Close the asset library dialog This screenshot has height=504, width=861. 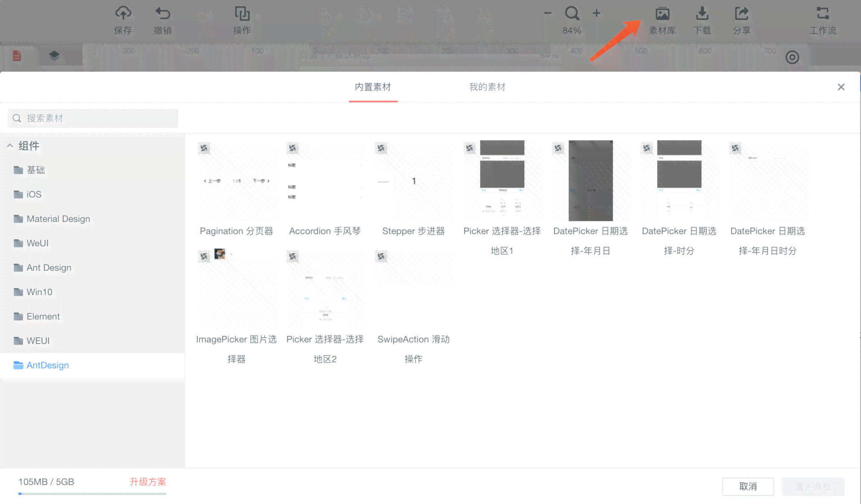point(841,87)
